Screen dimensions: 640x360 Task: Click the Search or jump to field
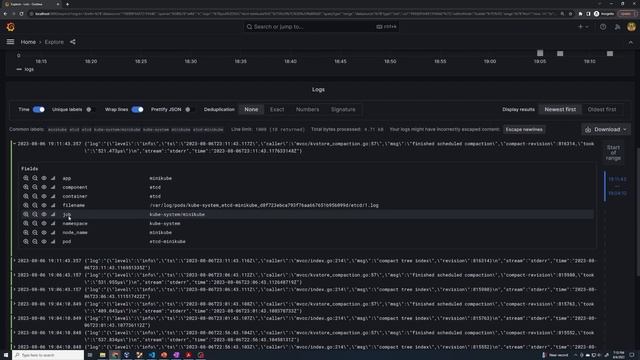(321, 27)
